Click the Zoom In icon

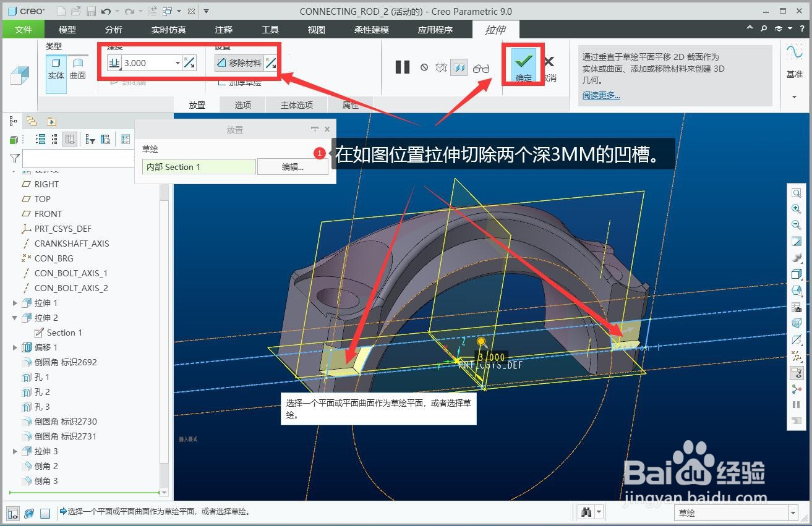(x=797, y=210)
